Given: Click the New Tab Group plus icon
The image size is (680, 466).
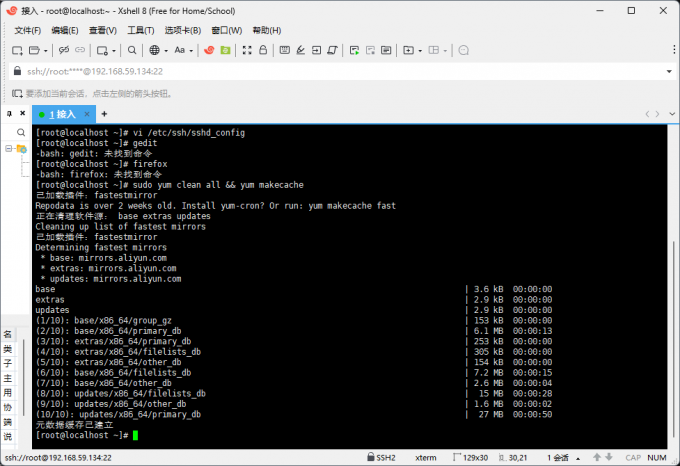Looking at the screenshot, I should (x=408, y=50).
